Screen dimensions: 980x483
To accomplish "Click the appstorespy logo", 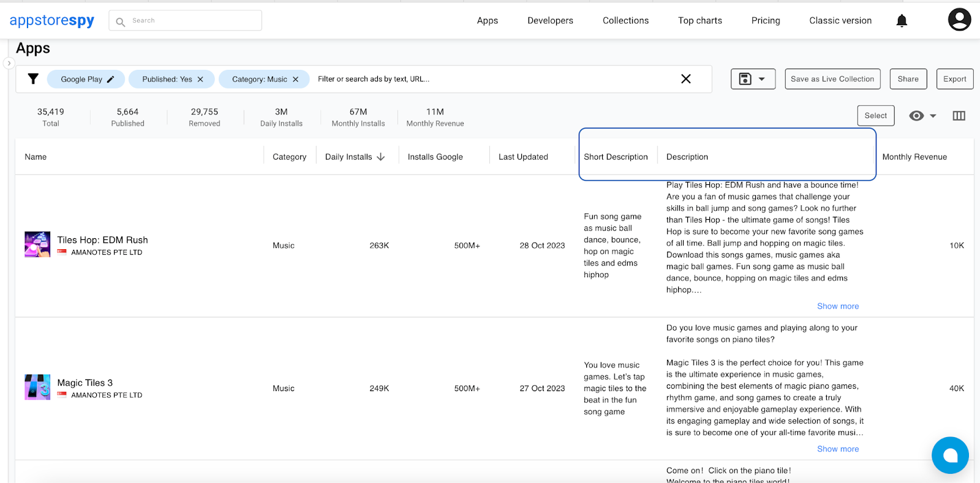I will point(52,20).
